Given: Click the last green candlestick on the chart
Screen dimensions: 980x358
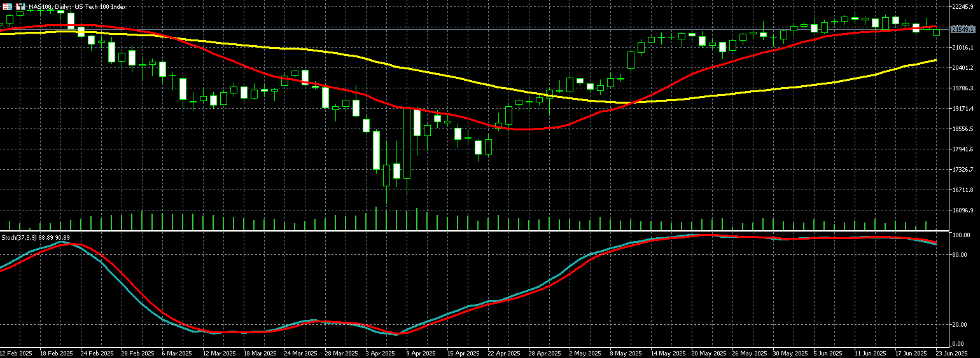Looking at the screenshot, I should point(936,32).
